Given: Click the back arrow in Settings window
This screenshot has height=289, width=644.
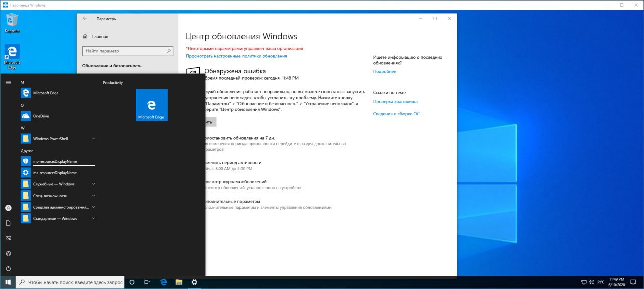Looking at the screenshot, I should (84, 19).
